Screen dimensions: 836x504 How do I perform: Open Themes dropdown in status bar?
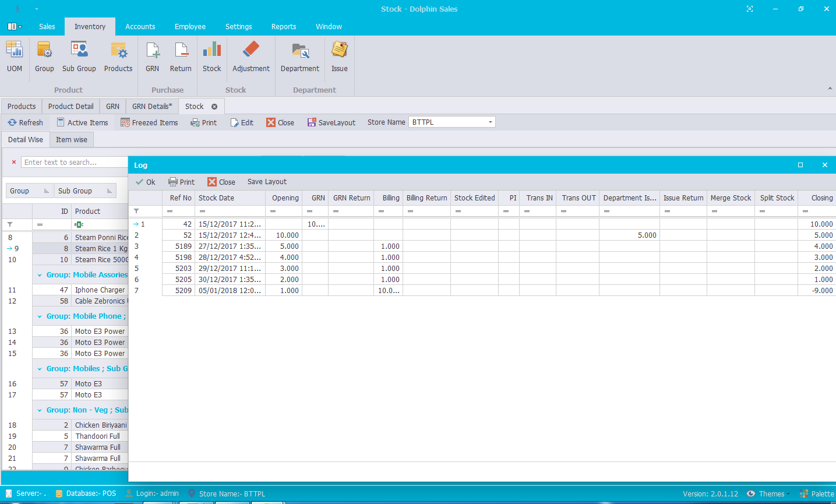click(768, 494)
